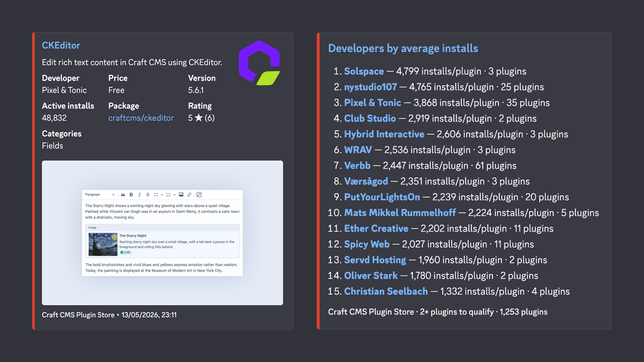This screenshot has width=644, height=362.
Task: Open the Verbb developer link
Action: click(357, 166)
